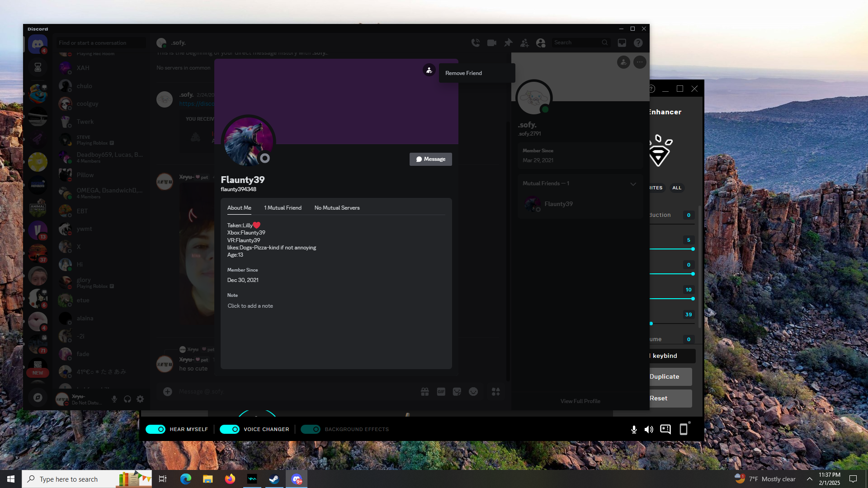Start a voice call with .sofy.
868x488 pixels.
[x=475, y=42]
